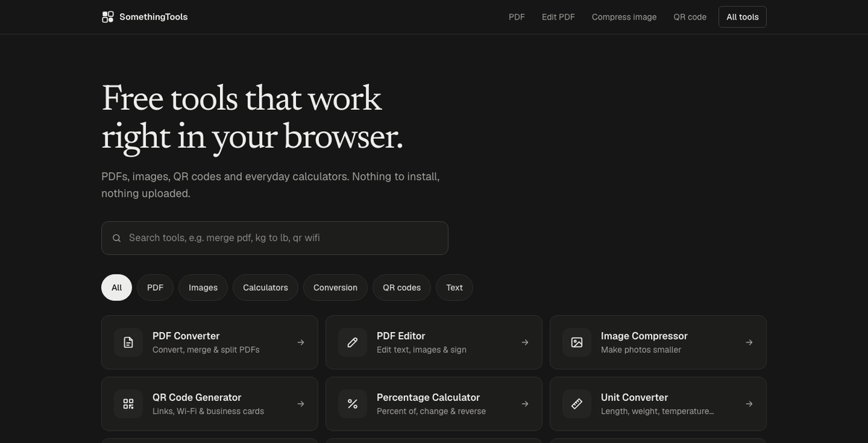
Task: Click the Image Compressor picture icon
Action: pos(576,342)
